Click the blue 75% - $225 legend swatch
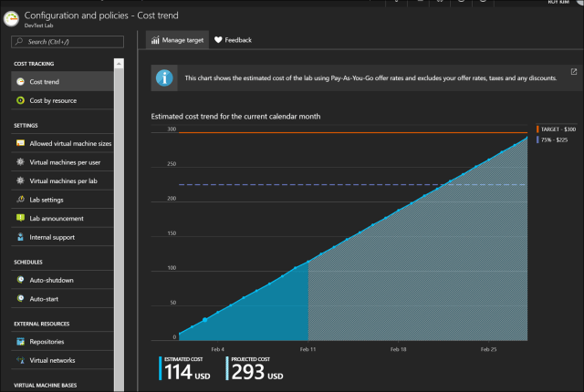The height and width of the screenshot is (392, 584). click(538, 140)
